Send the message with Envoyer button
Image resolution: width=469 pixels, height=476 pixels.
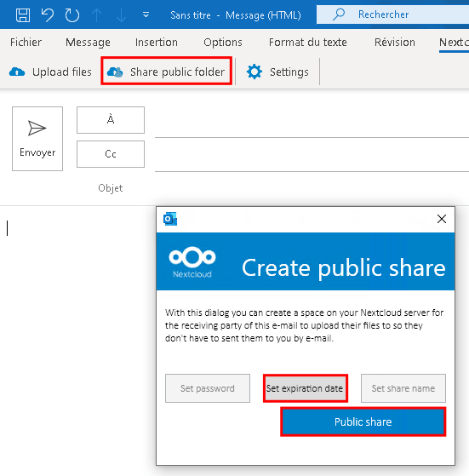[37, 139]
